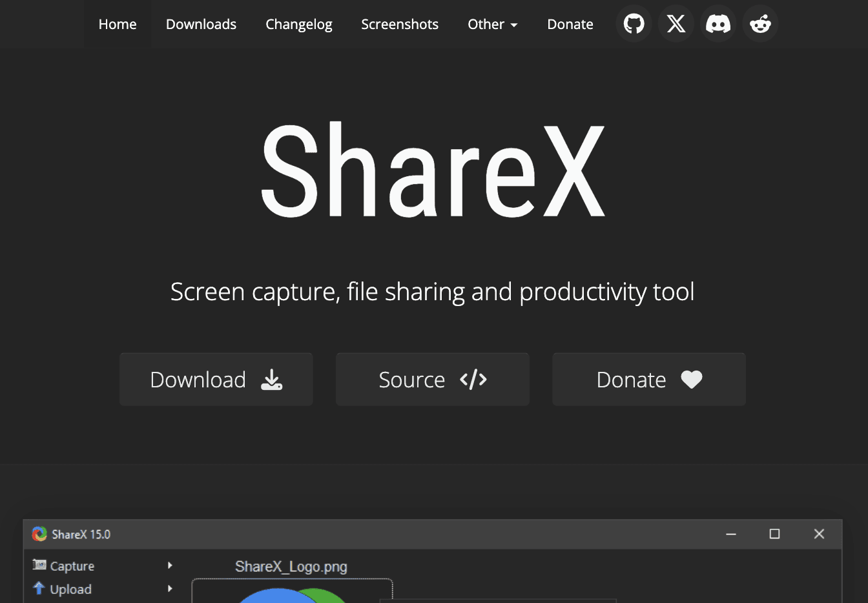This screenshot has width=868, height=603.
Task: Open the GitHub icon link
Action: 634,24
